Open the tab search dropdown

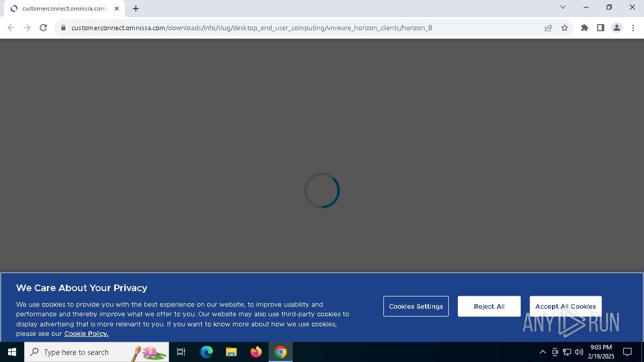point(563,7)
